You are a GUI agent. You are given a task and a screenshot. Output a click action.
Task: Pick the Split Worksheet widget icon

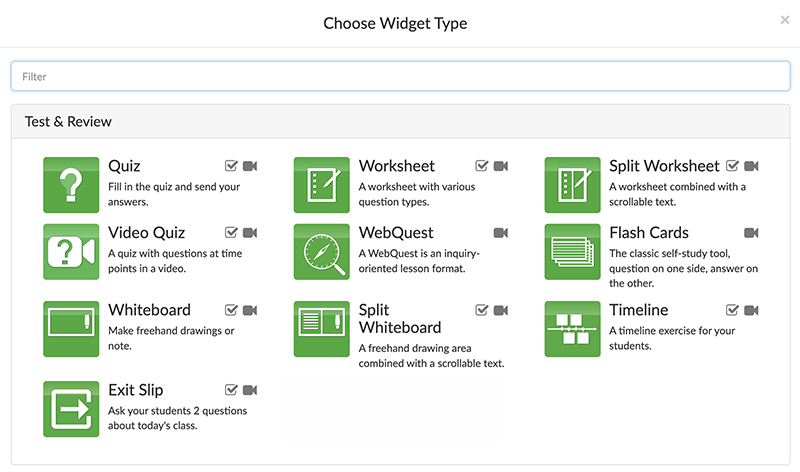pyautogui.click(x=572, y=185)
